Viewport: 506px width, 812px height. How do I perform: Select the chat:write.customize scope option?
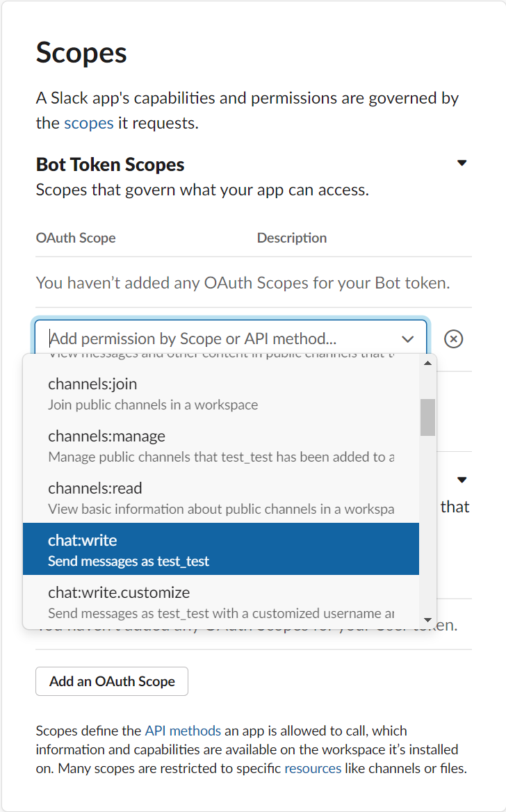point(220,601)
